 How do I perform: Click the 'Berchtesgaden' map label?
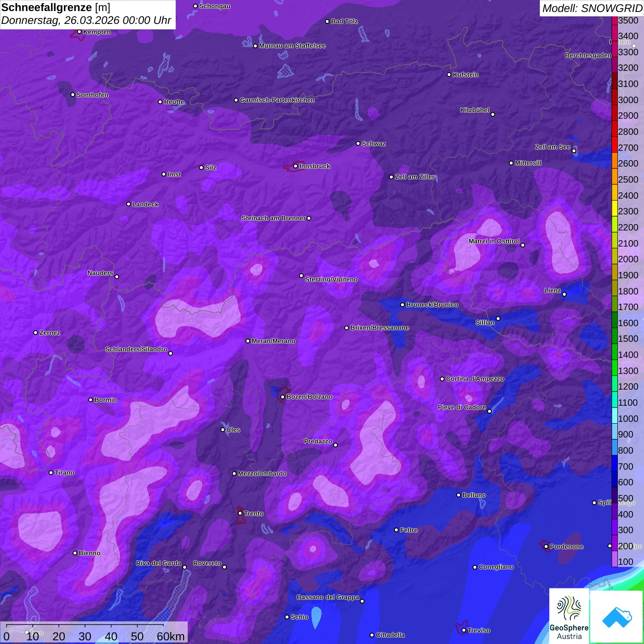point(588,55)
